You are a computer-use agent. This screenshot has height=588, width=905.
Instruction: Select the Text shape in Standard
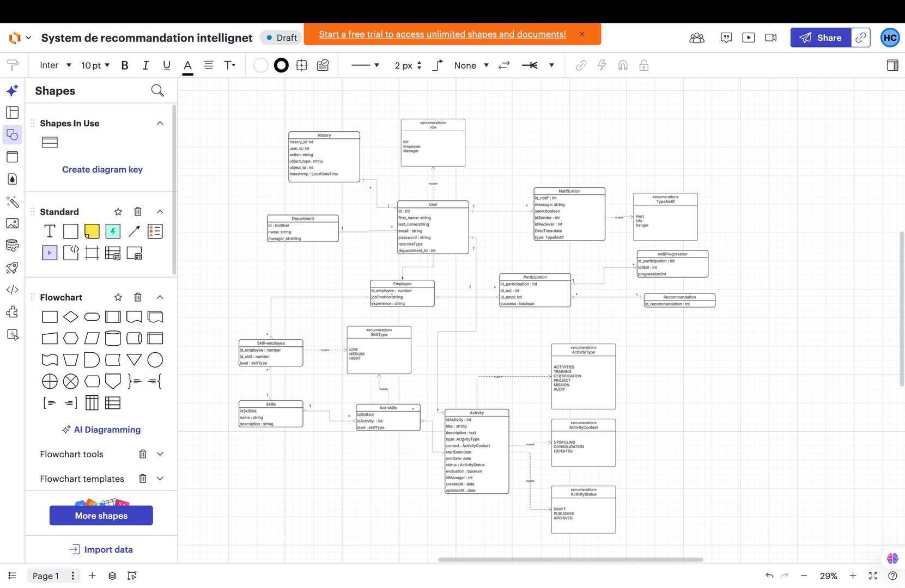click(x=50, y=231)
